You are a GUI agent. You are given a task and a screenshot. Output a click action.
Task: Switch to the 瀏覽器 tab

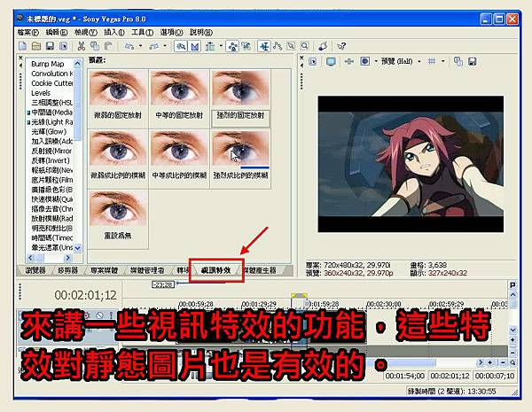[35, 270]
